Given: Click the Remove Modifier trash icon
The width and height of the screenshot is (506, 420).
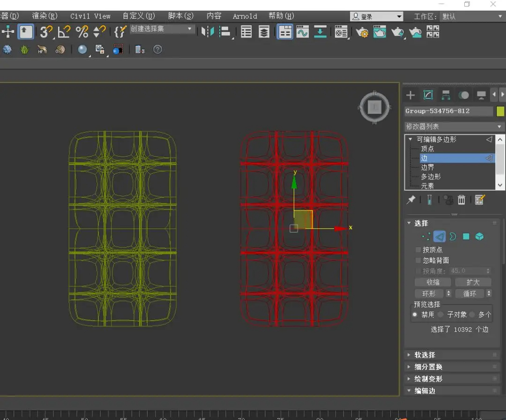Looking at the screenshot, I should click(x=461, y=200).
